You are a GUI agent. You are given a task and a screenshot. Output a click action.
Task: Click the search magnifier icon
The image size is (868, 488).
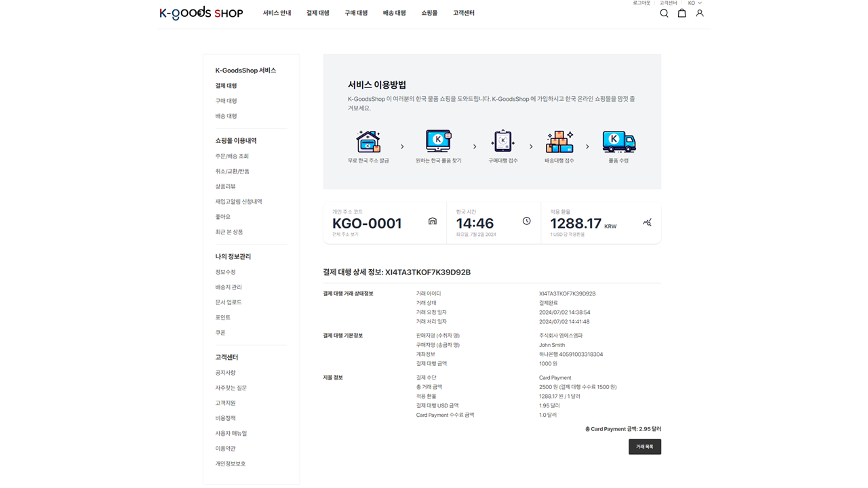tap(664, 14)
